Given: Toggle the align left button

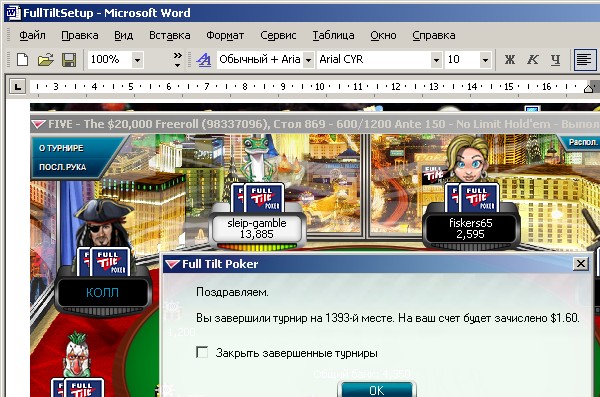Looking at the screenshot, I should pos(585,60).
